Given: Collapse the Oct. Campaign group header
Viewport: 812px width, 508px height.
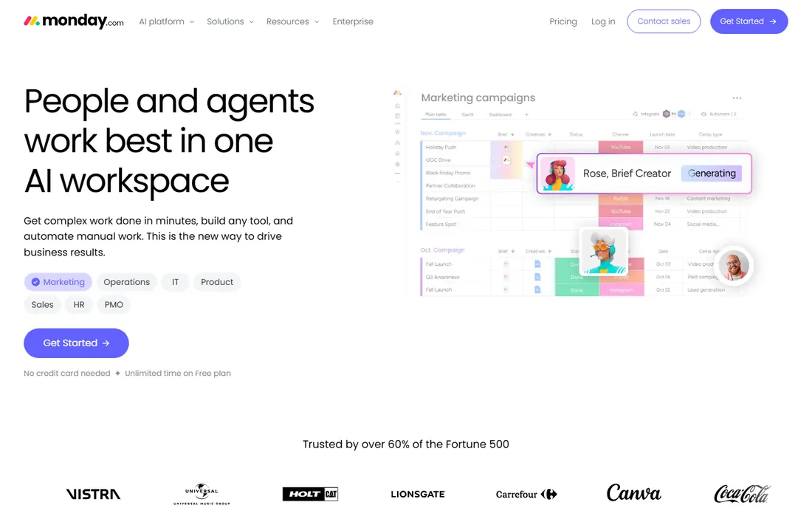Looking at the screenshot, I should click(x=442, y=250).
